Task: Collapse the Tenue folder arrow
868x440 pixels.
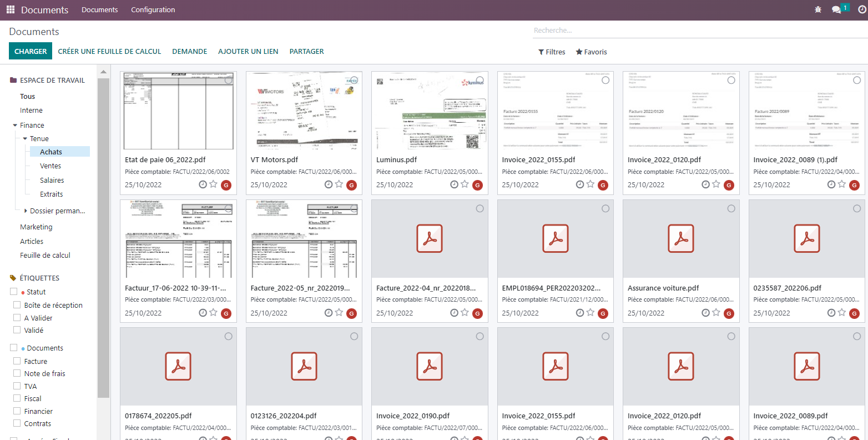Action: click(25, 138)
